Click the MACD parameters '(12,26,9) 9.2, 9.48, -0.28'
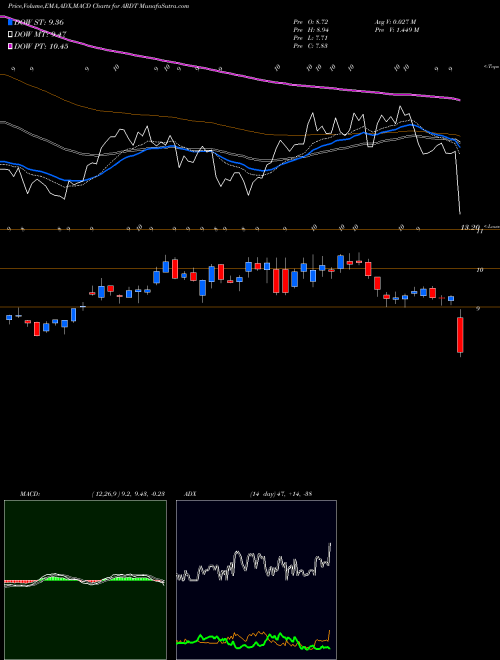Image resolution: width=500 pixels, height=660 pixels. [128, 494]
